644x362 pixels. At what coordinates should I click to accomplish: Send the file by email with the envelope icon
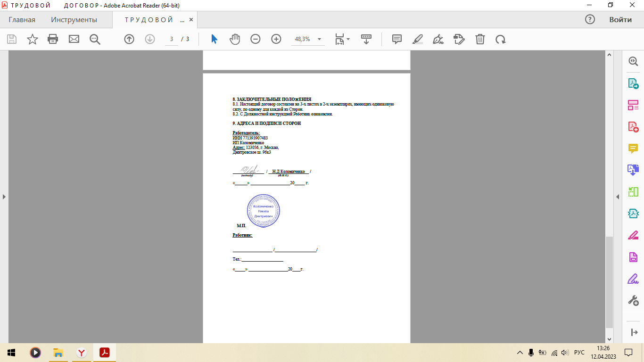pos(74,39)
